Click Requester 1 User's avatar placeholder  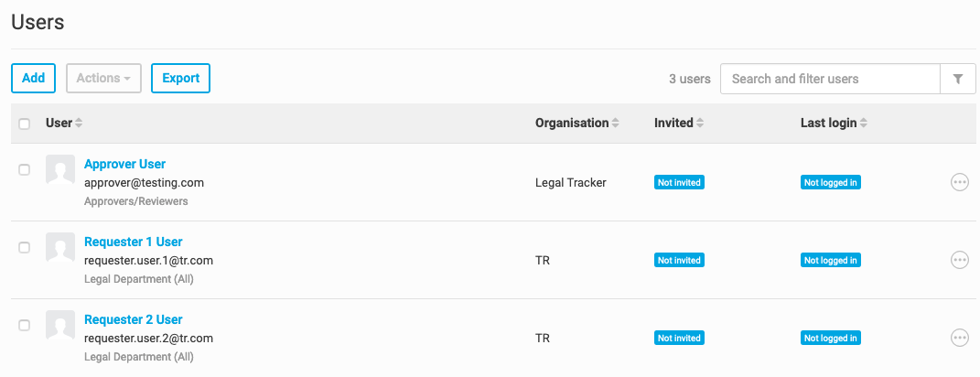click(x=60, y=247)
